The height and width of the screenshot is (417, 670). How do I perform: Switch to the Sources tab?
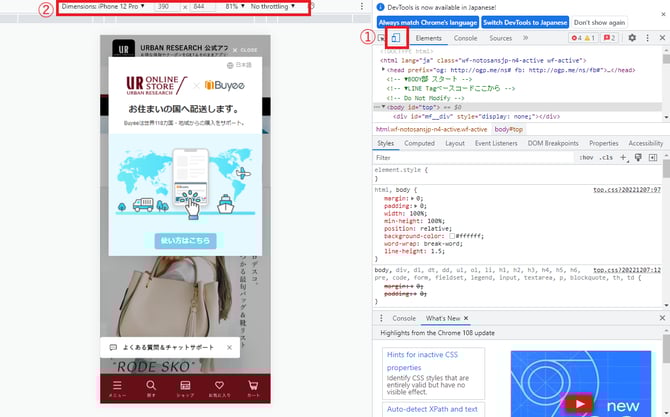click(x=500, y=38)
